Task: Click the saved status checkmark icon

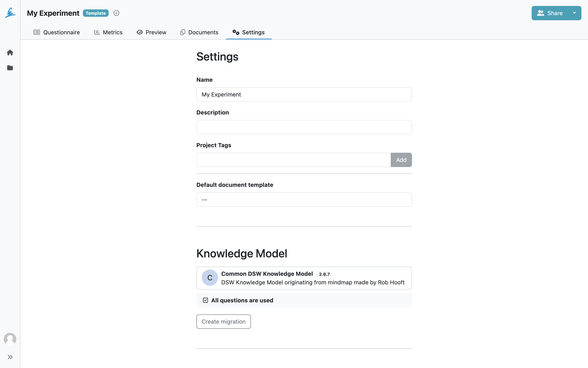Action: coord(116,13)
